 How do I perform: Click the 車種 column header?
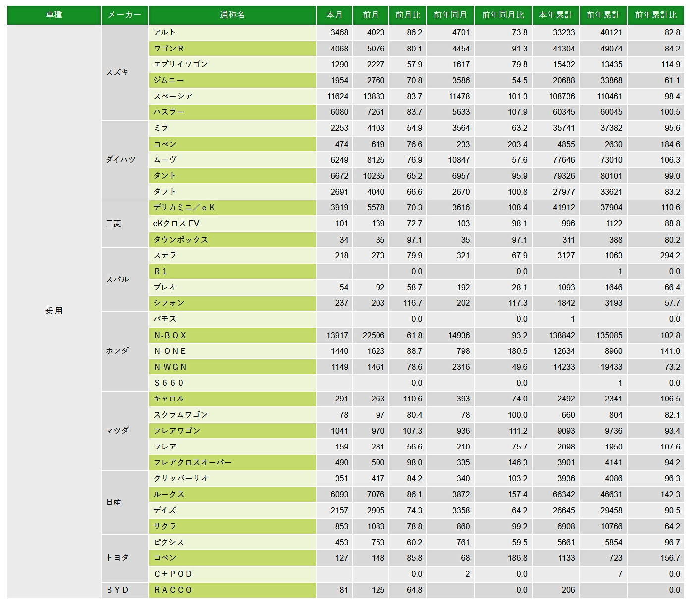(54, 15)
